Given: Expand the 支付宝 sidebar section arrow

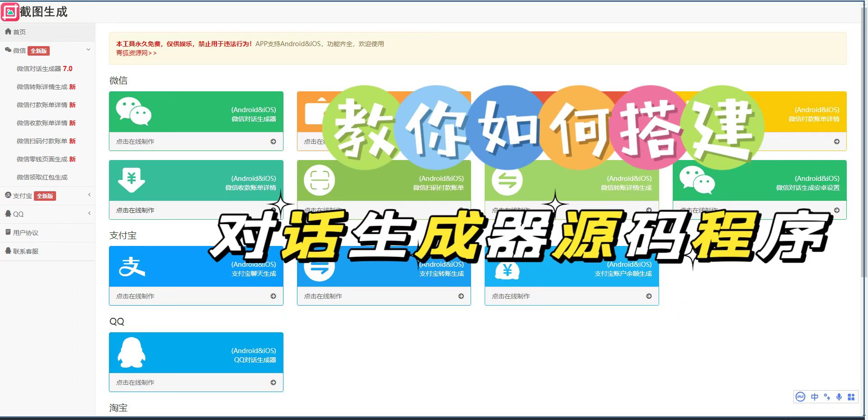Looking at the screenshot, I should [x=89, y=195].
